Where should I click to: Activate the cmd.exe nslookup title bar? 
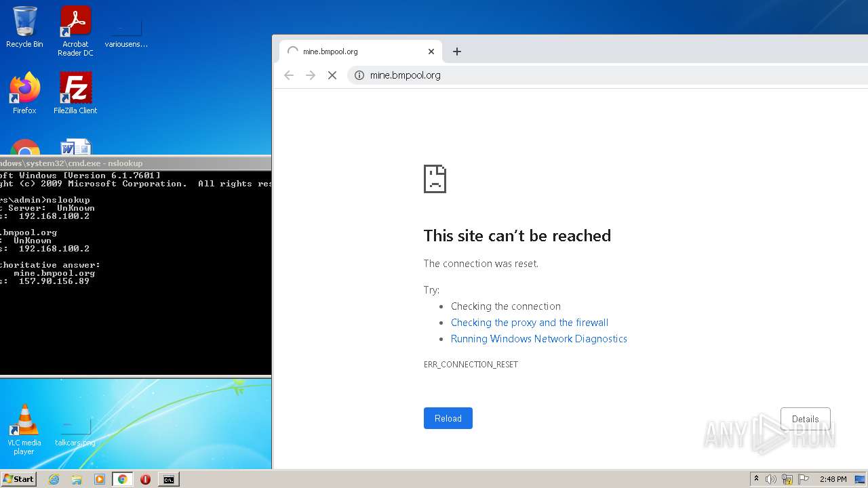(x=136, y=163)
